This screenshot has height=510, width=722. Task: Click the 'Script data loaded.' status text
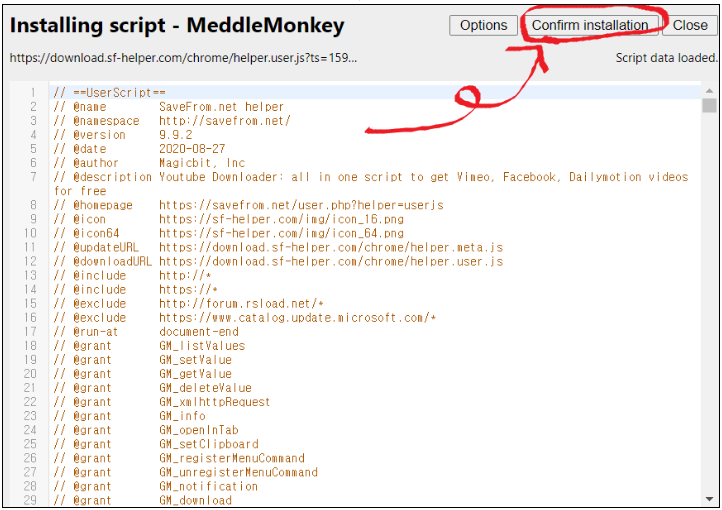(666, 58)
